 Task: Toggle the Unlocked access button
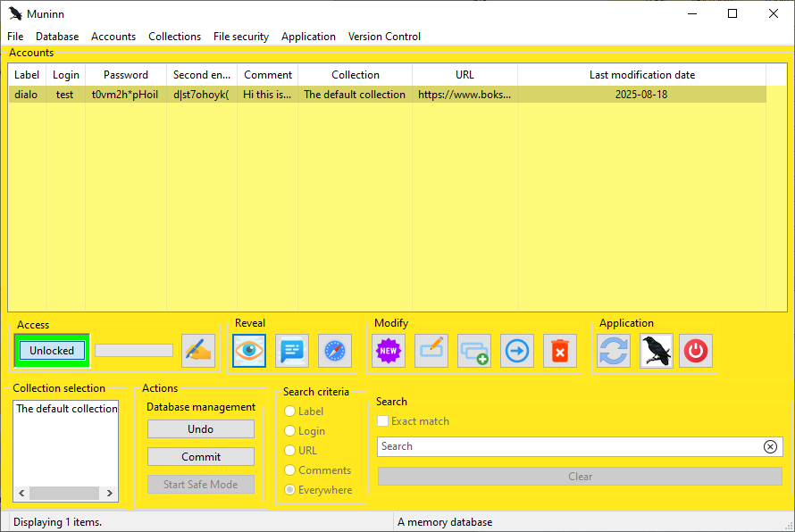52,351
